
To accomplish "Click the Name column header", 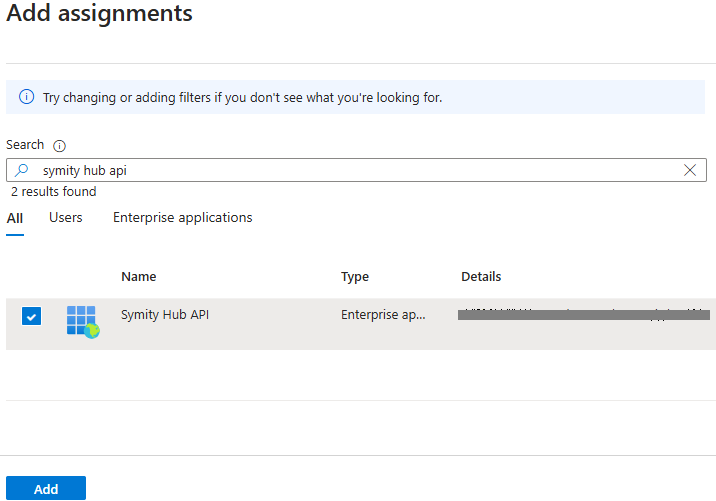I will pos(139,277).
